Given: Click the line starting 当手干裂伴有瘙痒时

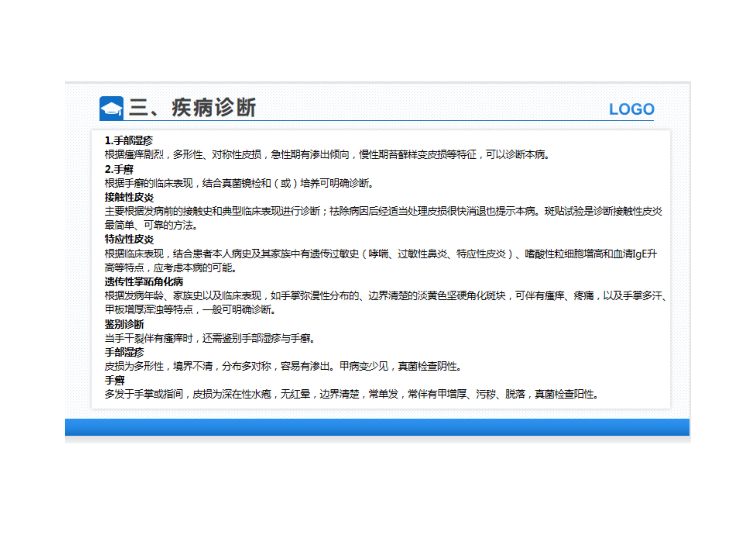Looking at the screenshot, I should pyautogui.click(x=210, y=338).
